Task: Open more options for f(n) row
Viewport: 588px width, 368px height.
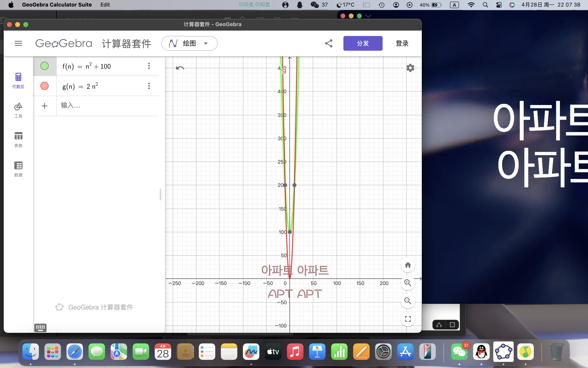Action: (149, 66)
